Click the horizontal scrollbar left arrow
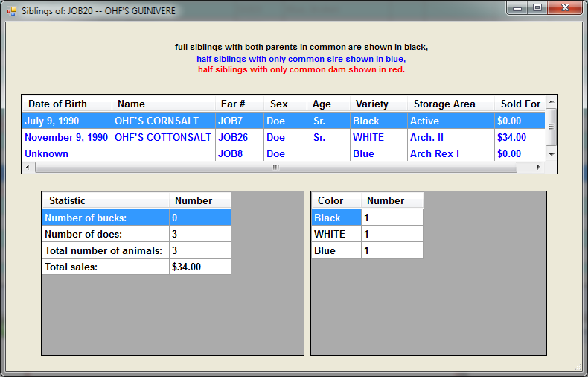 (x=28, y=168)
